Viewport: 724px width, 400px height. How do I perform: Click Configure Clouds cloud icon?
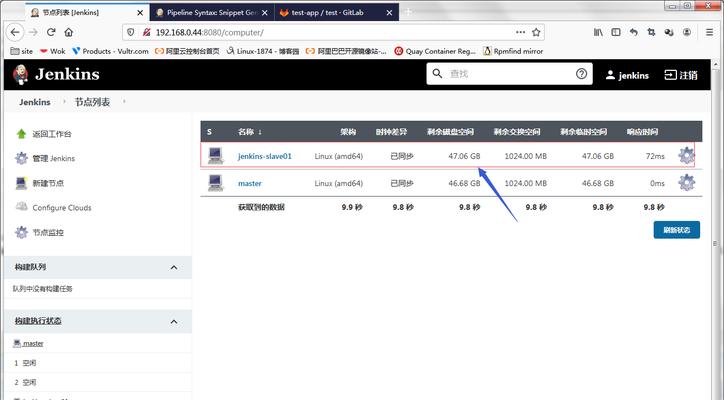coord(21,206)
